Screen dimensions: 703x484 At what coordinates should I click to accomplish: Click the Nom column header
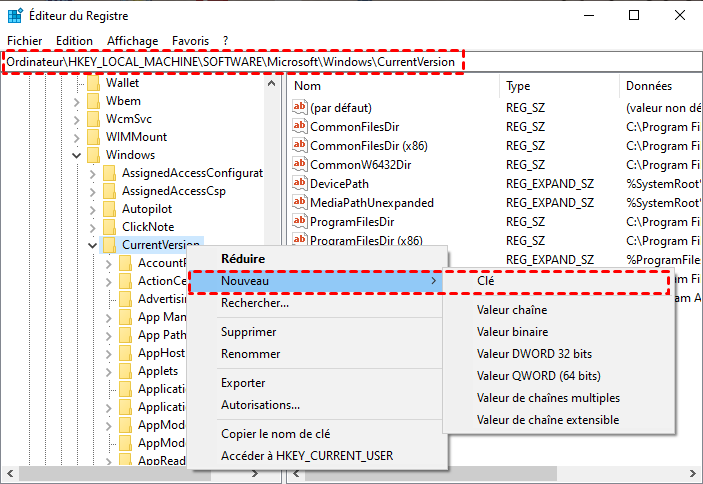point(308,86)
